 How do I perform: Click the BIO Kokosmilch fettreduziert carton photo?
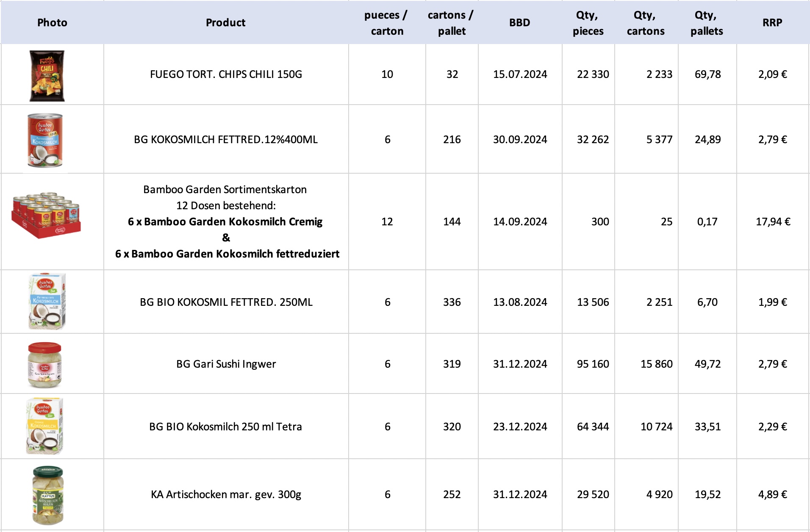click(x=47, y=301)
